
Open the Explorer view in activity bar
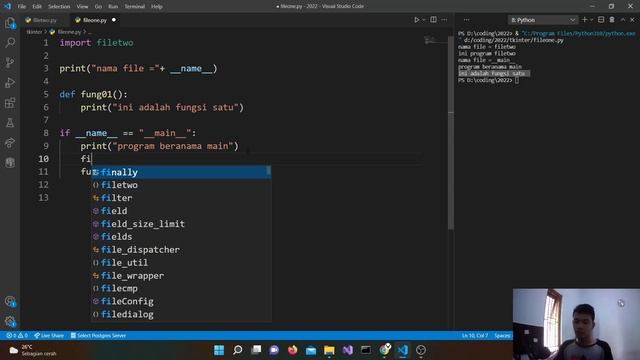point(10,23)
